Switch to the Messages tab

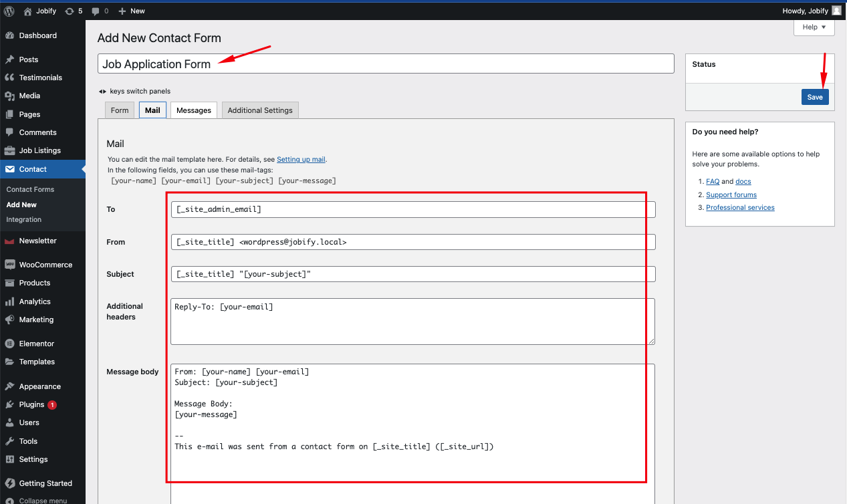[x=193, y=110]
